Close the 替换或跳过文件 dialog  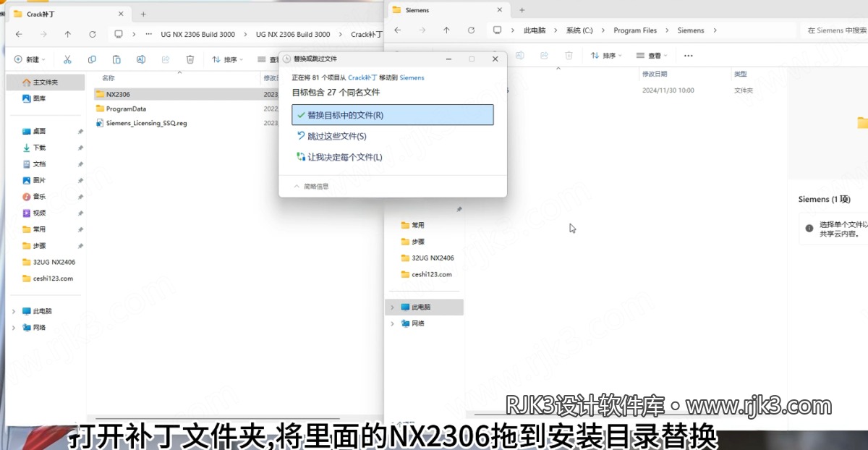tap(495, 59)
